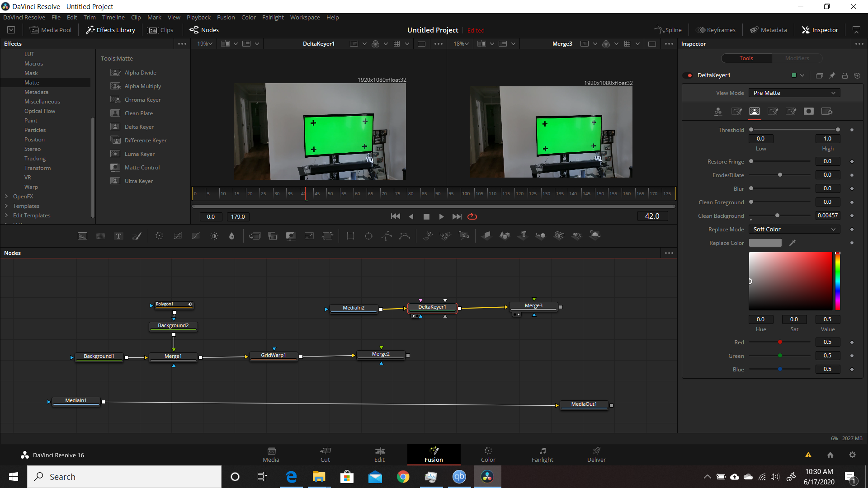The height and width of the screenshot is (488, 868).
Task: Click the Replace Color swatch
Action: point(765,243)
